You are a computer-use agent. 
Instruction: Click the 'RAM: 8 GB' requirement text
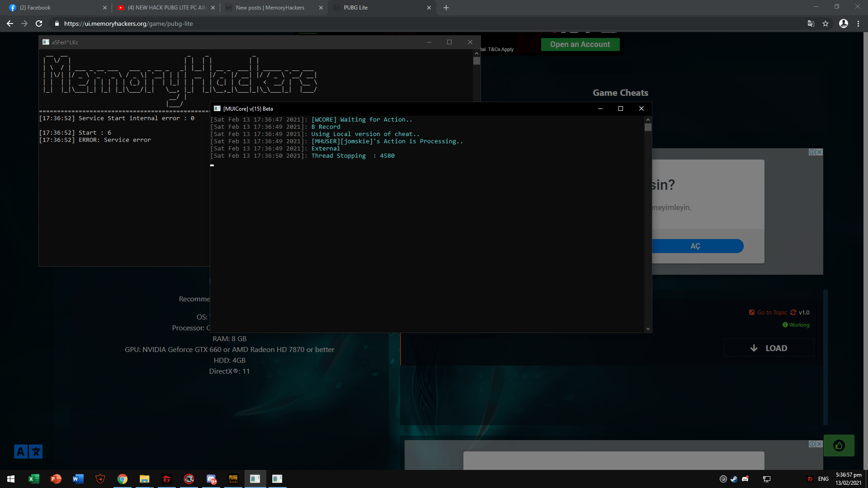point(230,338)
